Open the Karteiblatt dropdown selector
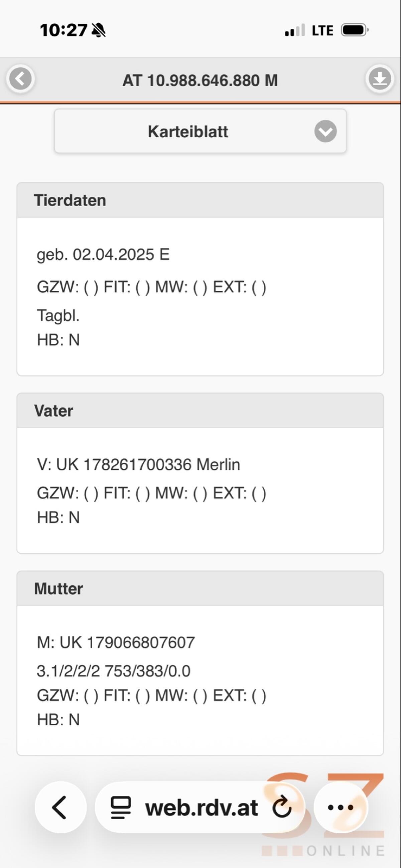401x868 pixels. 200,131
